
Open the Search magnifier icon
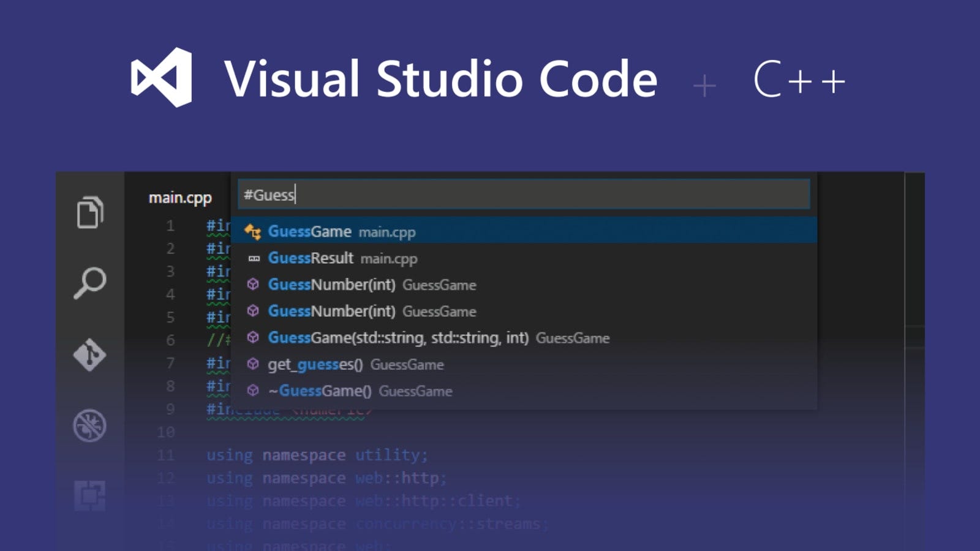pos(90,283)
